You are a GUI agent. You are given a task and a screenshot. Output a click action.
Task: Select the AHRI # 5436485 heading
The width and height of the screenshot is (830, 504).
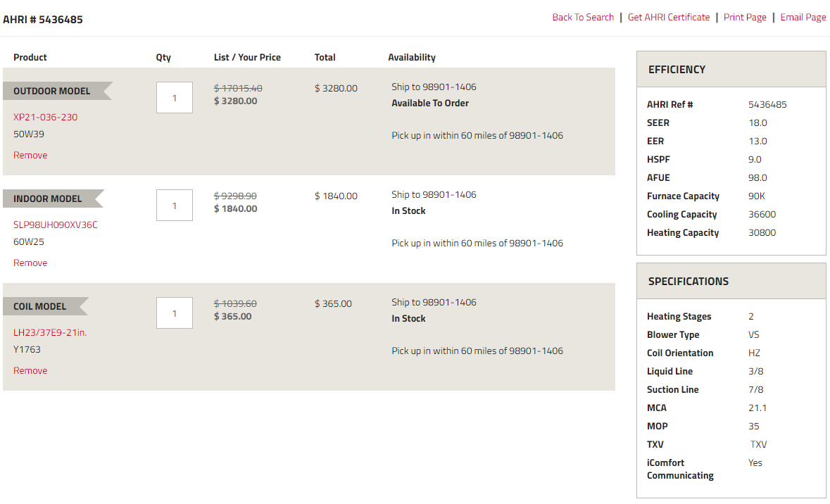click(43, 20)
